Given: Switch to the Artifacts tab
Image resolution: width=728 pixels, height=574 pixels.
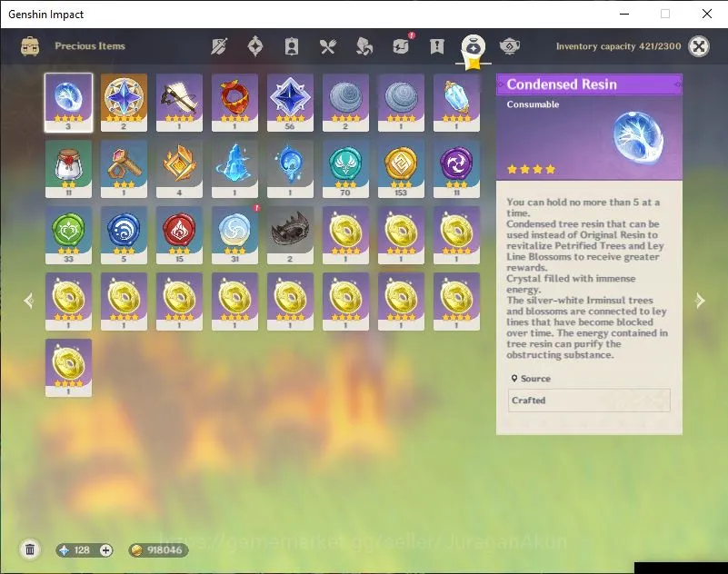Looking at the screenshot, I should pos(254,46).
